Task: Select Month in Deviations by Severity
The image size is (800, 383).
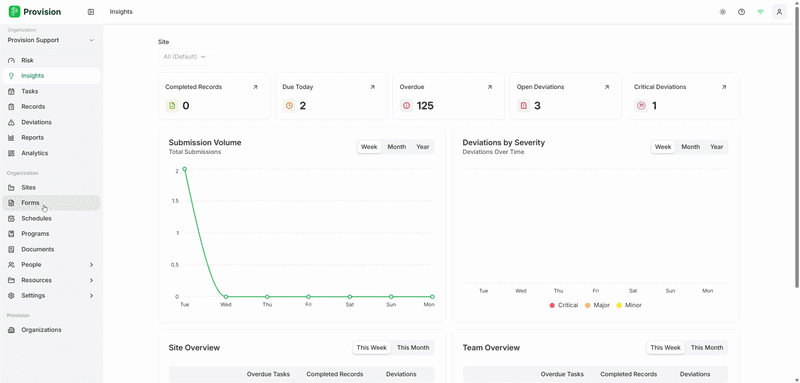Action: [x=690, y=147]
